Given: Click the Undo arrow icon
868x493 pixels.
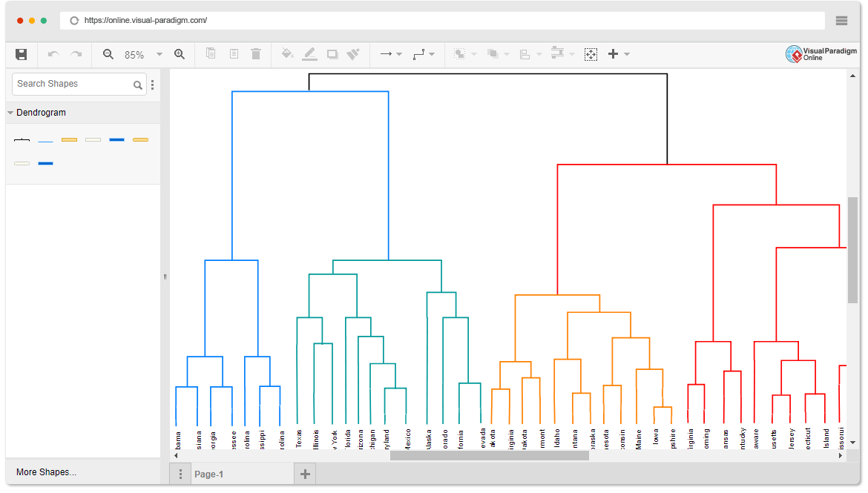Looking at the screenshot, I should pyautogui.click(x=53, y=54).
